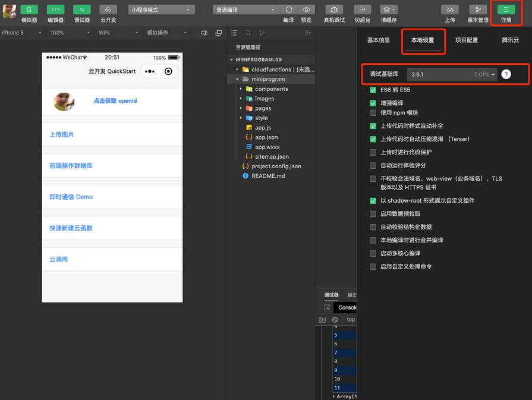
Task: Click the user avatar in the toolbar
Action: click(9, 11)
